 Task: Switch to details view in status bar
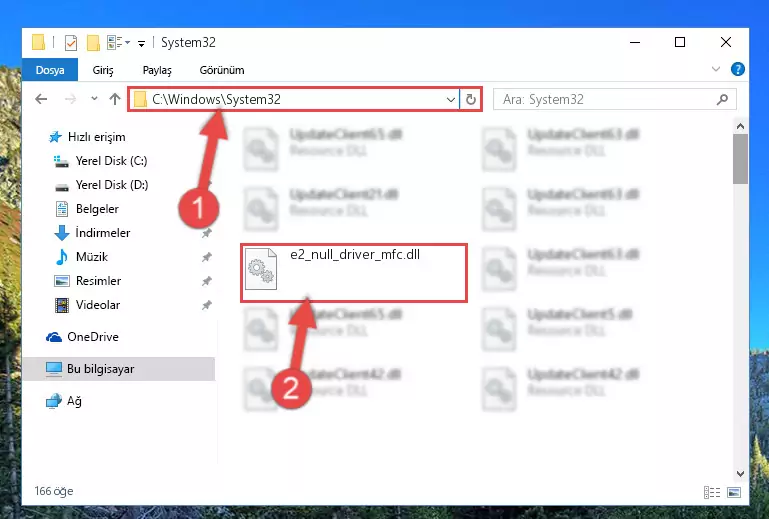pos(712,492)
